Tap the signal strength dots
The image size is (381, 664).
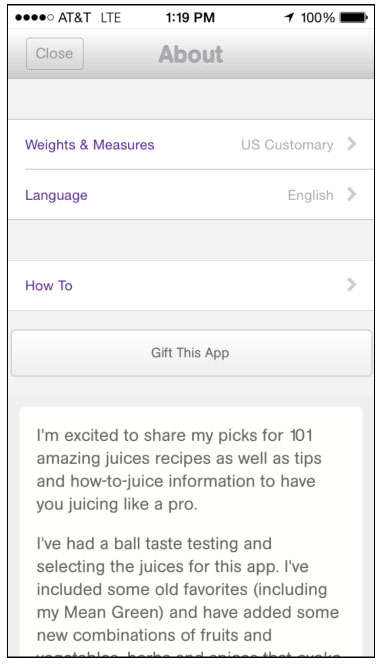[x=34, y=18]
